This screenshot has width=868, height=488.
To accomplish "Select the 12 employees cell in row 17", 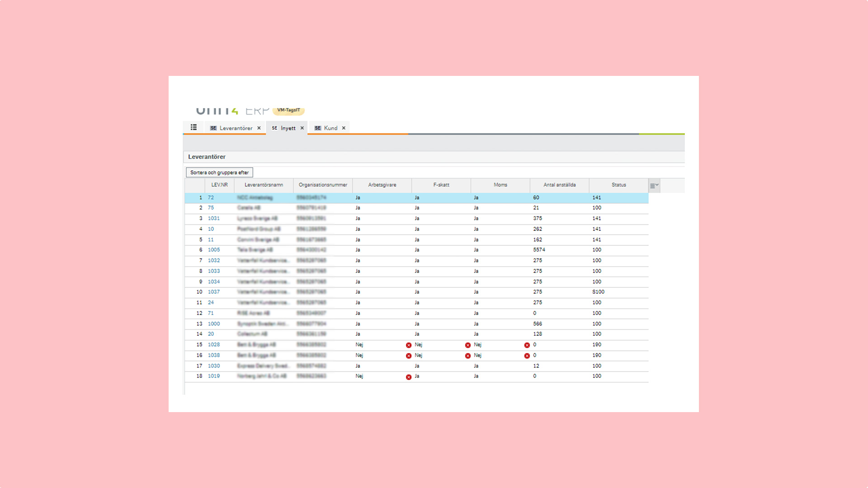I will coord(560,366).
